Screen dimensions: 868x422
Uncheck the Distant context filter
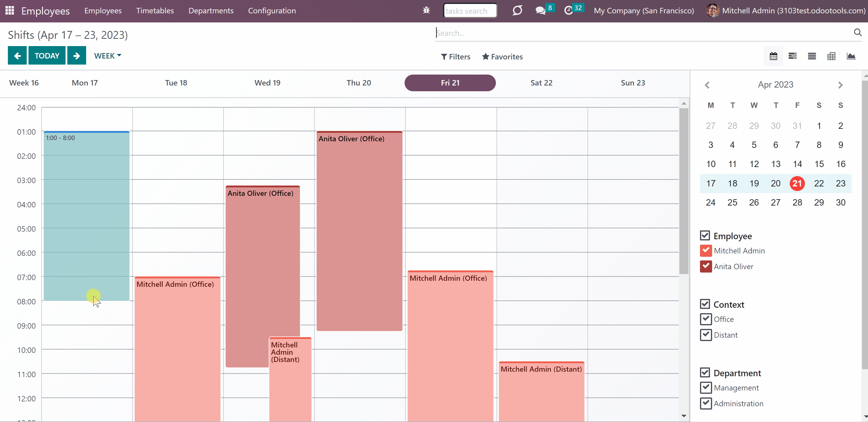click(x=705, y=335)
